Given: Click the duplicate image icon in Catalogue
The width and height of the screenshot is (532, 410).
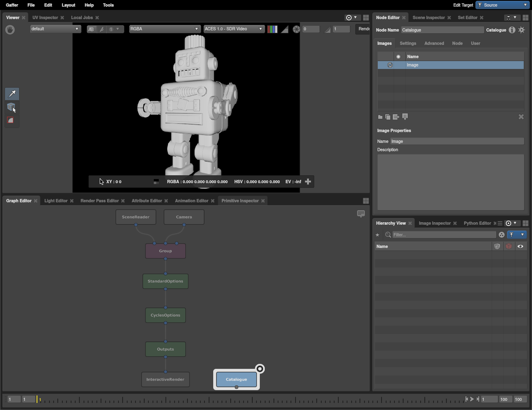Looking at the screenshot, I should click(388, 117).
